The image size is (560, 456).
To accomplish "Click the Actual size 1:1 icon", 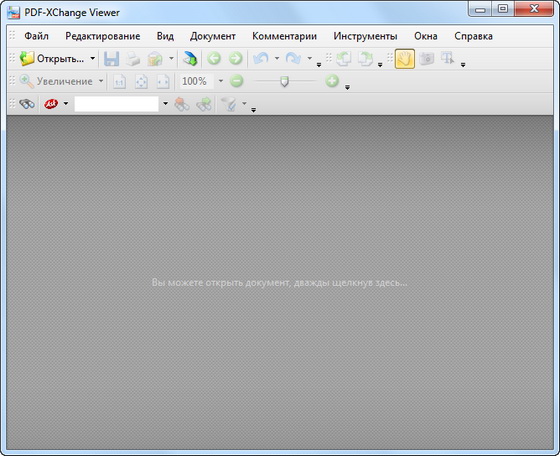I will pyautogui.click(x=119, y=82).
